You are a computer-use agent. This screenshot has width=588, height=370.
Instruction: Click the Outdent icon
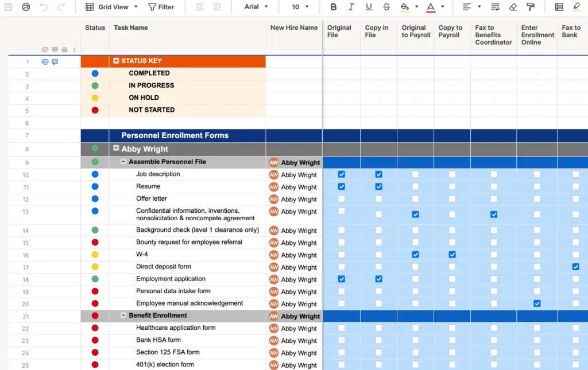[x=199, y=7]
